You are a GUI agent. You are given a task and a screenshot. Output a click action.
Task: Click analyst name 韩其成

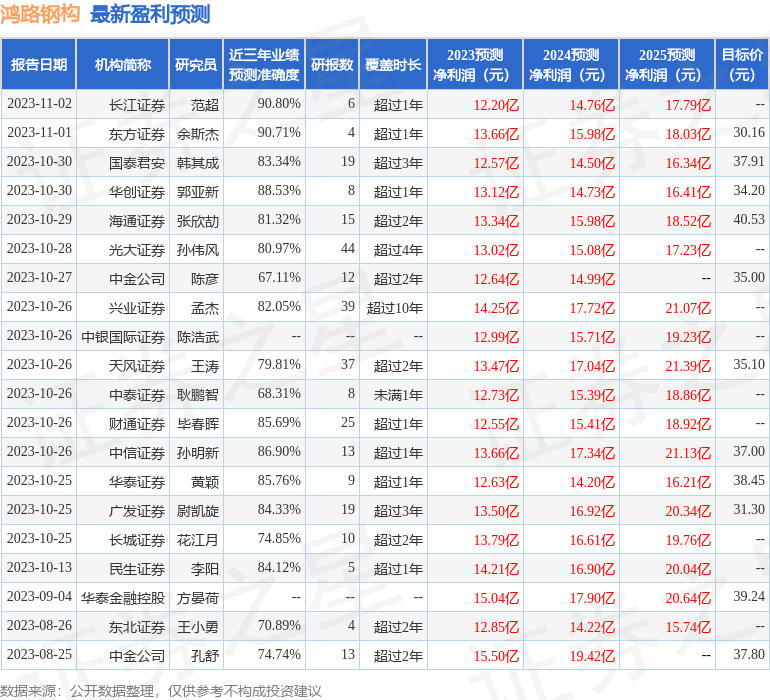click(198, 163)
